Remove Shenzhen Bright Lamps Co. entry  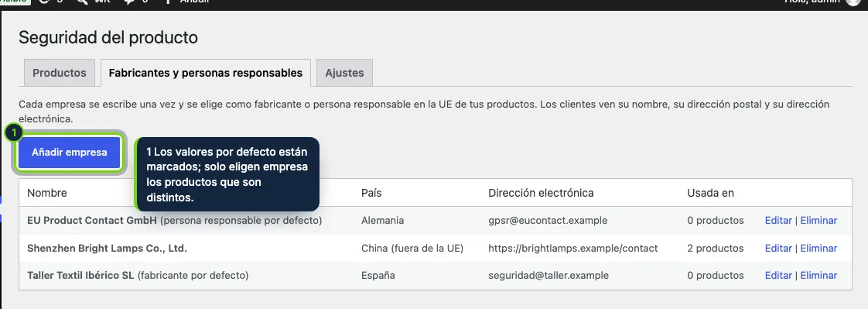click(818, 248)
